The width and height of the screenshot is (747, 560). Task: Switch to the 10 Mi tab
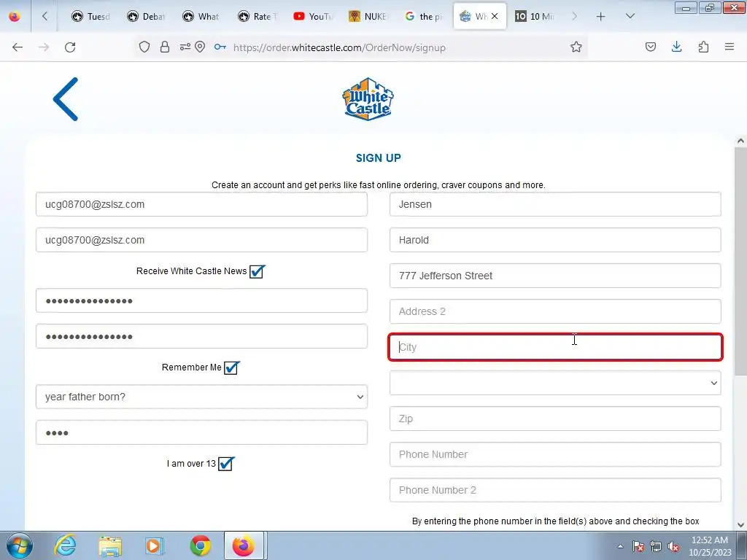tap(535, 17)
